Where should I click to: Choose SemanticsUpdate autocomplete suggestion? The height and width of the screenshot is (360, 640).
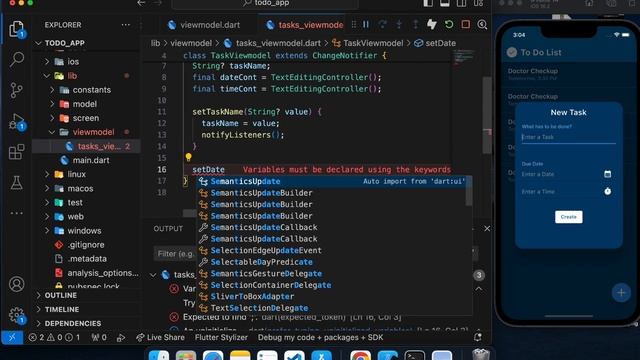334,181
